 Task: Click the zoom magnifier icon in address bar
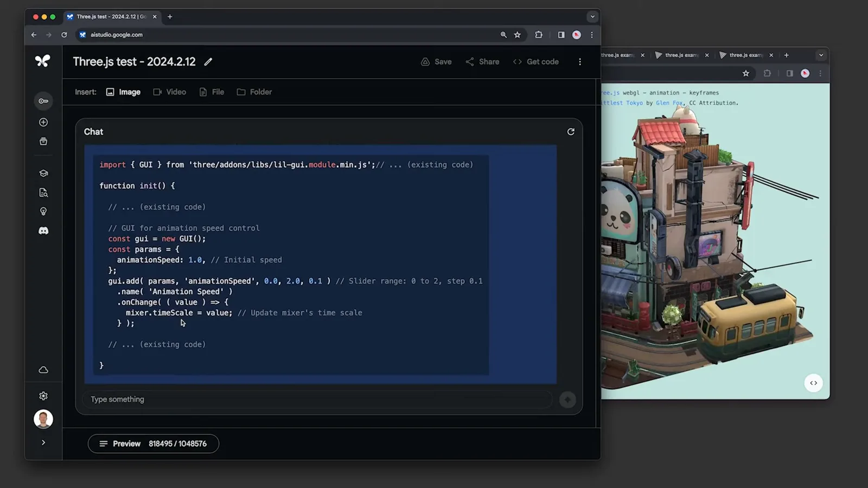coord(503,35)
